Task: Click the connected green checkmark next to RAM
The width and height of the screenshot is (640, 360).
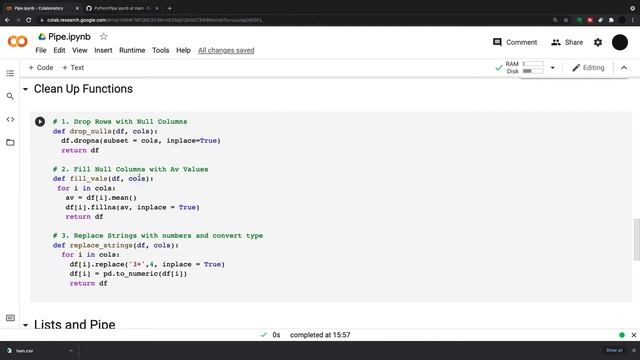Action: 499,68
